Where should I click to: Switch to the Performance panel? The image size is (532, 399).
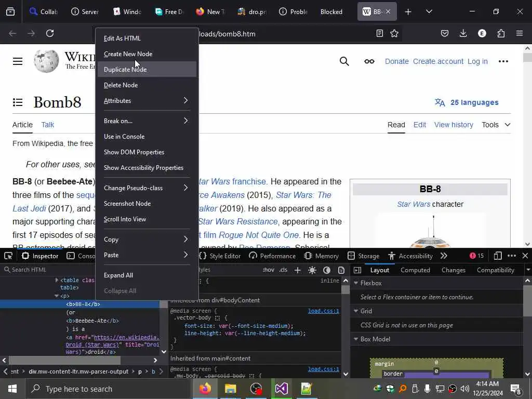pyautogui.click(x=272, y=256)
